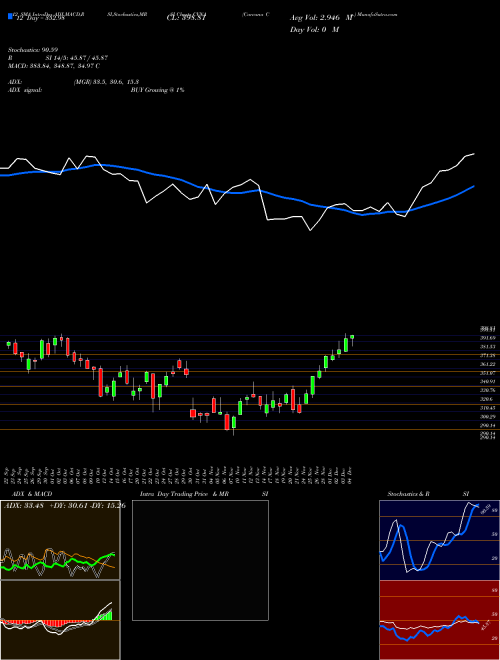500x660 pixels.
Task: Click the 'Stochastics & R' panel title
Action: coord(409,494)
